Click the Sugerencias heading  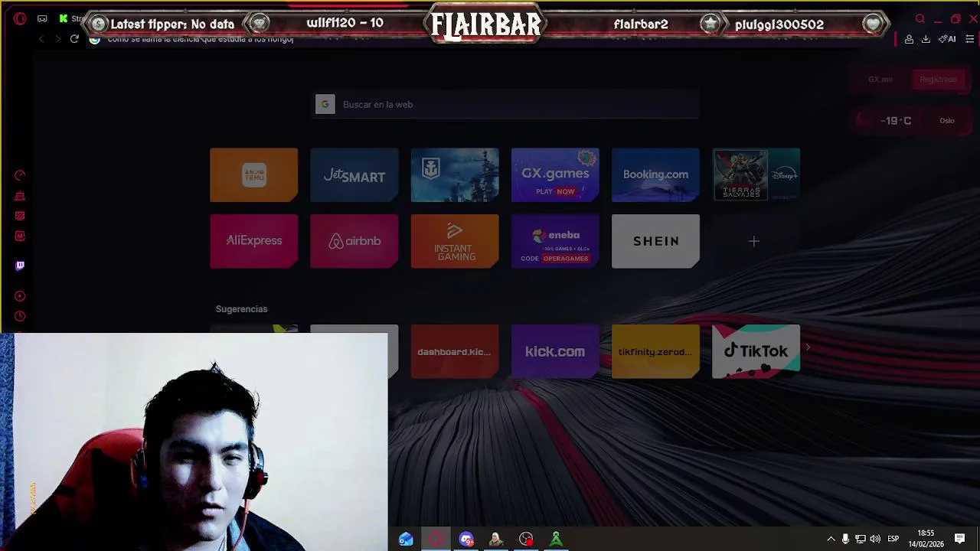(241, 309)
